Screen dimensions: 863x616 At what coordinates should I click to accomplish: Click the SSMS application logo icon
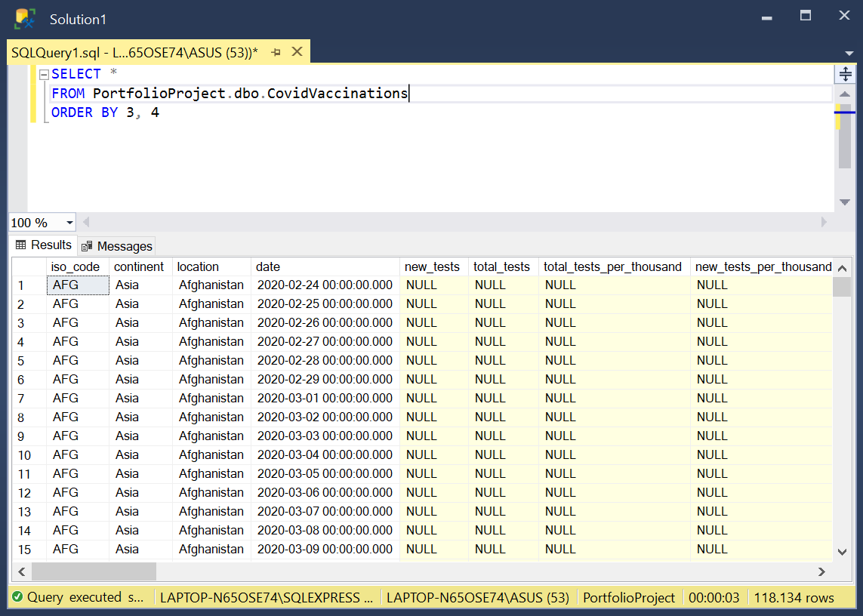(x=25, y=19)
